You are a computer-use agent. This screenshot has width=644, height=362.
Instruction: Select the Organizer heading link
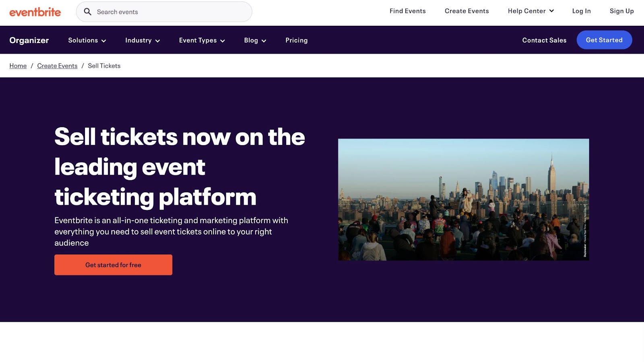point(29,40)
